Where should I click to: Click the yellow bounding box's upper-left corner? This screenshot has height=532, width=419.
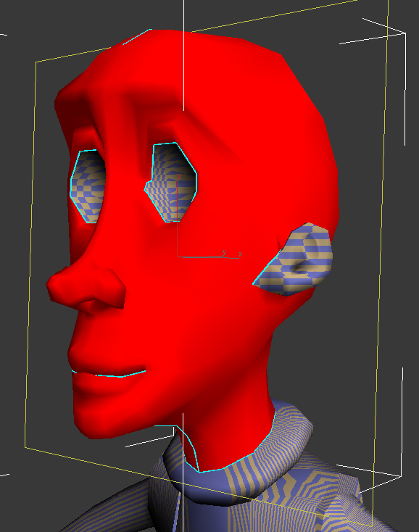click(36, 62)
